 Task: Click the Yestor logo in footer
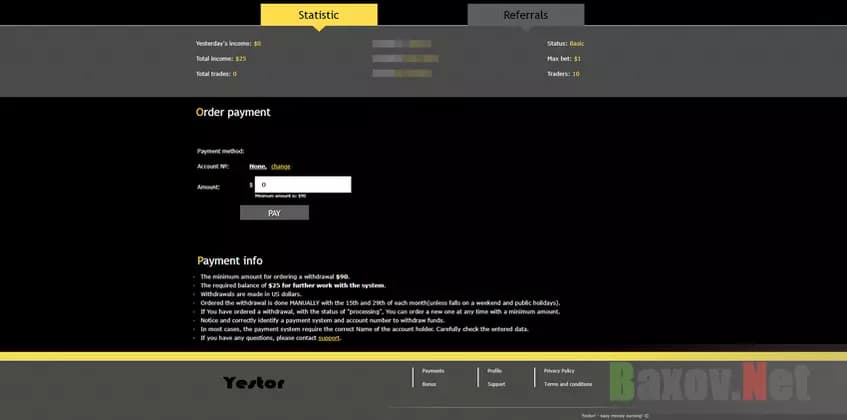click(x=254, y=382)
